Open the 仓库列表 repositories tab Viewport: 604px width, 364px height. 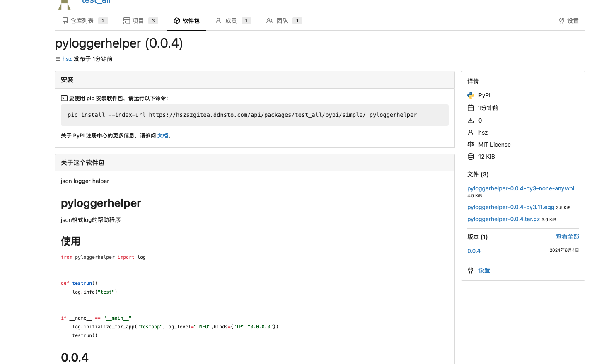(85, 21)
